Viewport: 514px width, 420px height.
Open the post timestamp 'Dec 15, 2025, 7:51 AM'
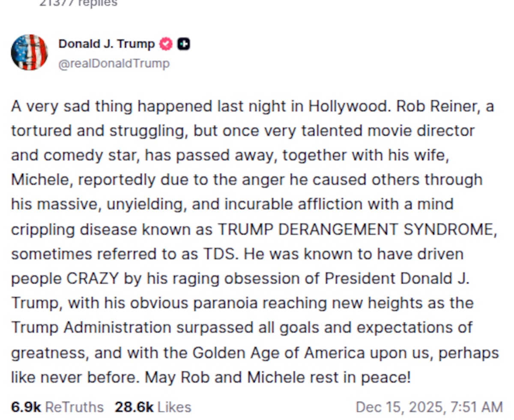428,407
